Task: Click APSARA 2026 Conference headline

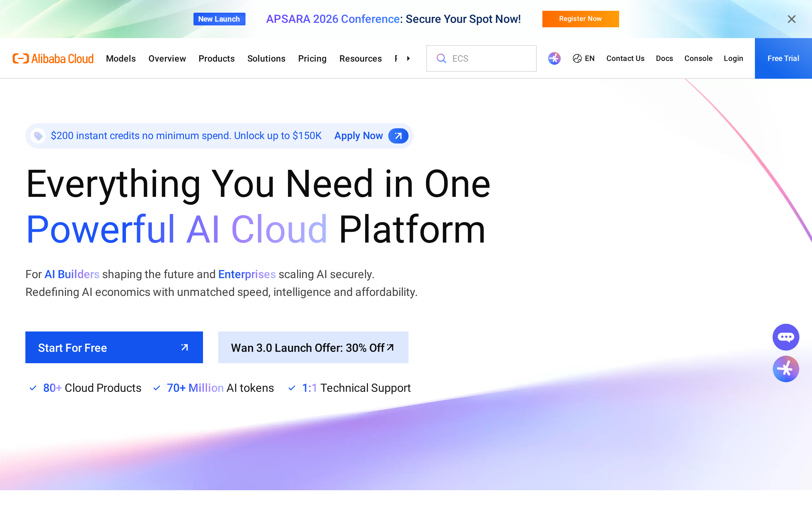Action: pyautogui.click(x=393, y=19)
